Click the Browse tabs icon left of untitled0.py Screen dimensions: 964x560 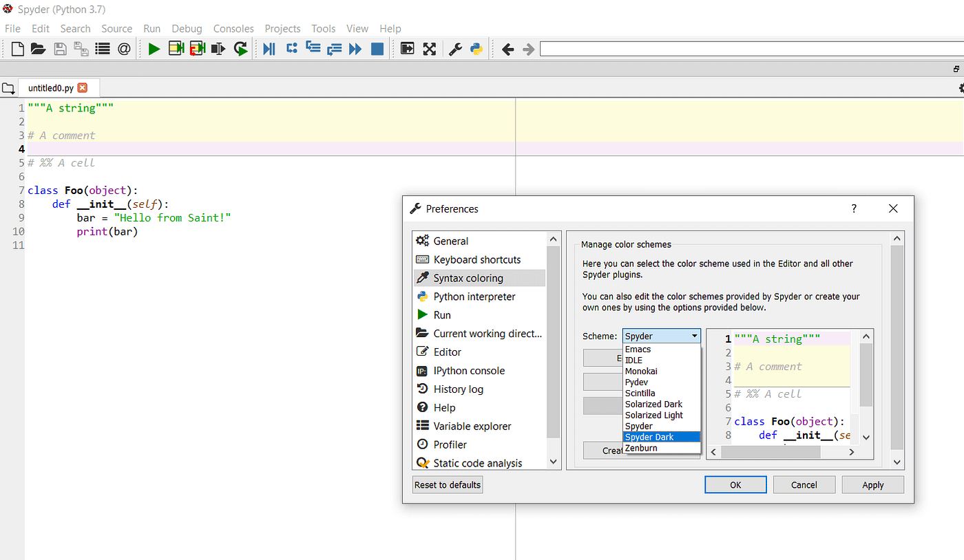[x=8, y=88]
